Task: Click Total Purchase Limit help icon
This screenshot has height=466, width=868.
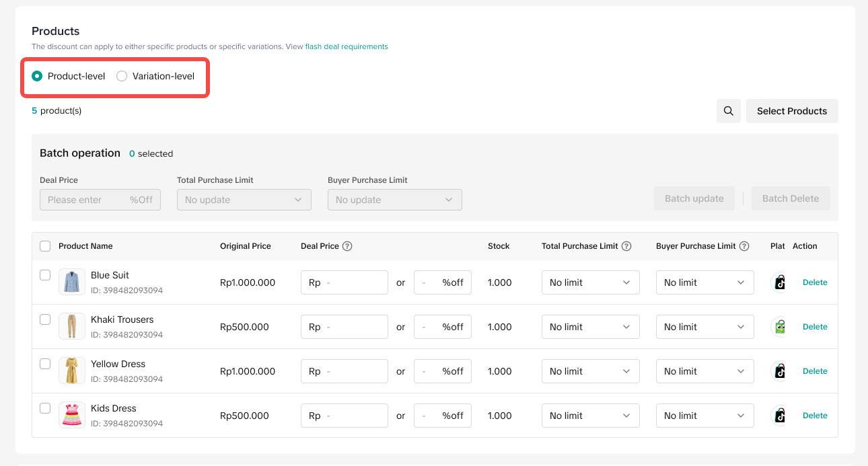Action: coord(626,246)
